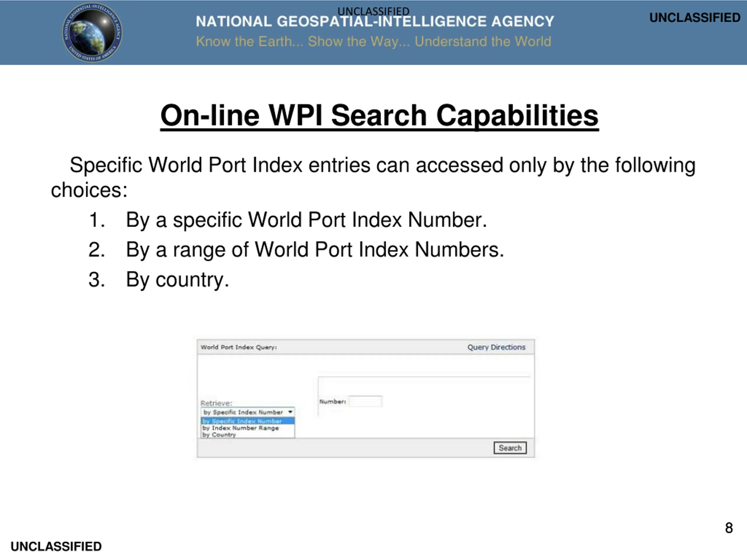Click the slide page number 8
747x560 pixels.
click(729, 528)
